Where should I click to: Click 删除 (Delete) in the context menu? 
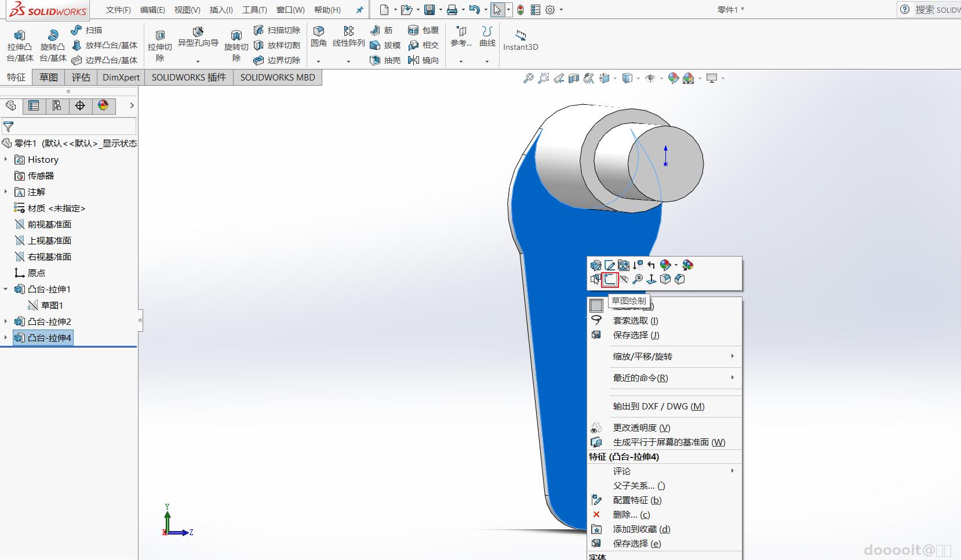631,515
